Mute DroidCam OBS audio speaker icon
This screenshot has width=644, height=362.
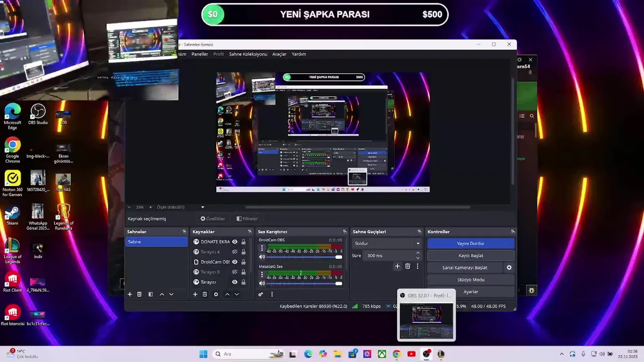[x=262, y=257]
